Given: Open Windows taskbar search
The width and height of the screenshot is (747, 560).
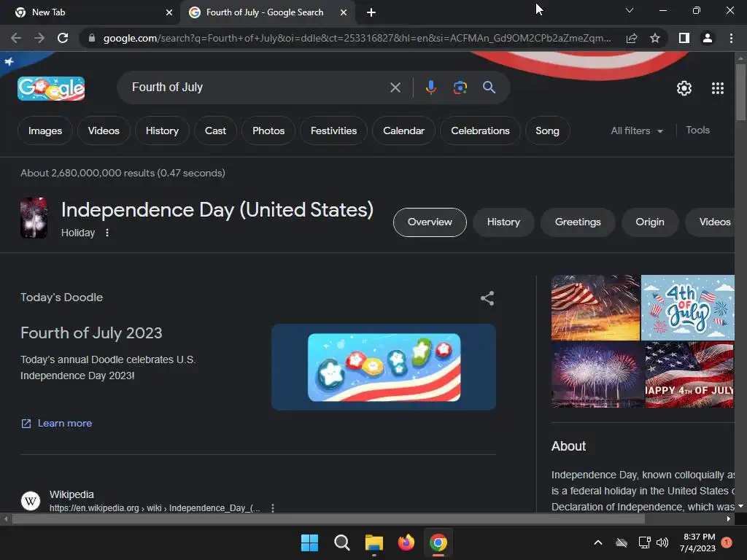Looking at the screenshot, I should [x=341, y=542].
